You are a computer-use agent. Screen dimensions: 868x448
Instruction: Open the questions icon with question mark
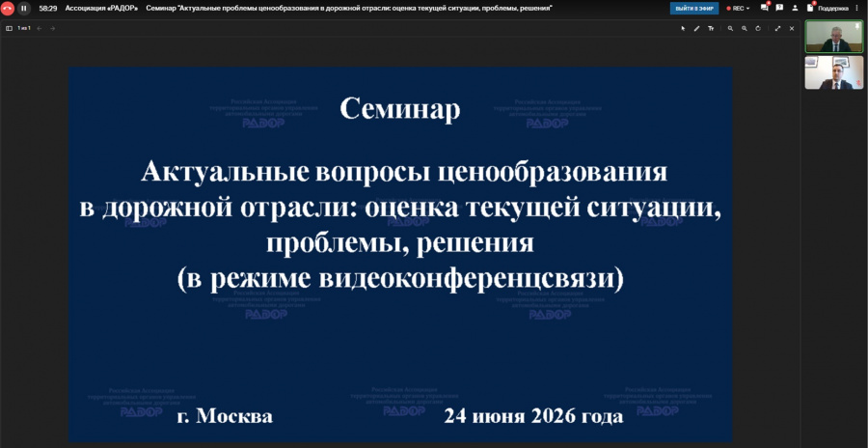point(779,8)
